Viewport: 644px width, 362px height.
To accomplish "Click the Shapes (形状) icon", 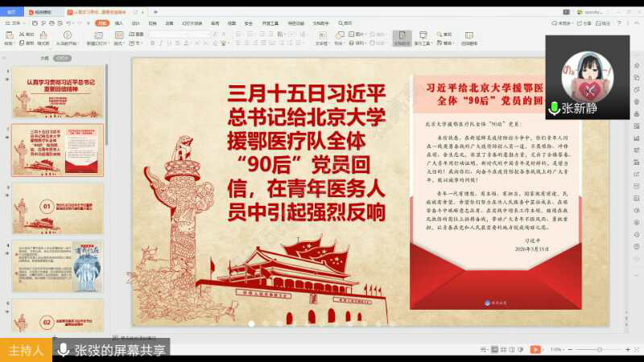I will pos(340,35).
